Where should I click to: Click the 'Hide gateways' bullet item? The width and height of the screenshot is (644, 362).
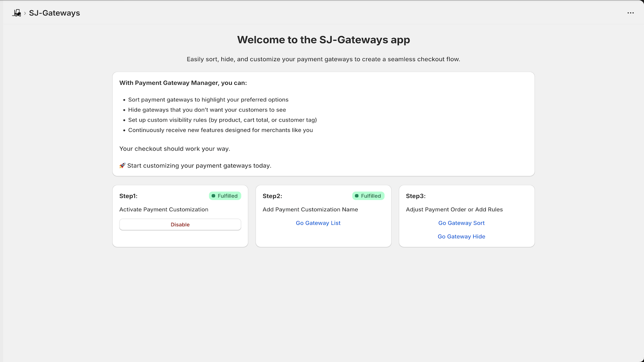207,110
